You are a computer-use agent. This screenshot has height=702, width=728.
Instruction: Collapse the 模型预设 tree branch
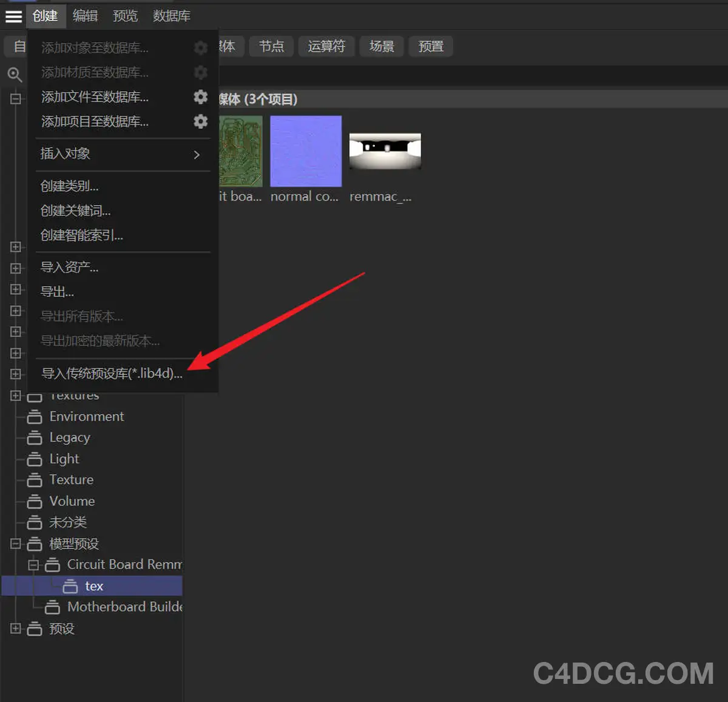pyautogui.click(x=15, y=544)
